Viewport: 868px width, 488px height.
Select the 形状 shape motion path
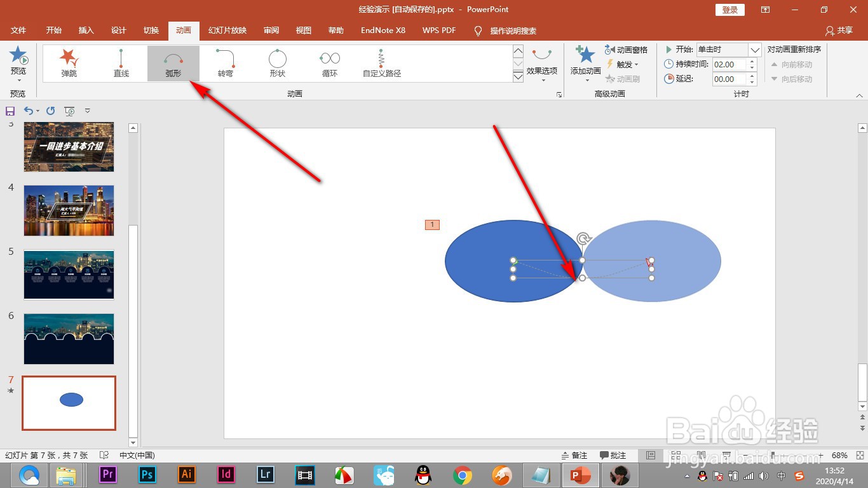[x=278, y=63]
